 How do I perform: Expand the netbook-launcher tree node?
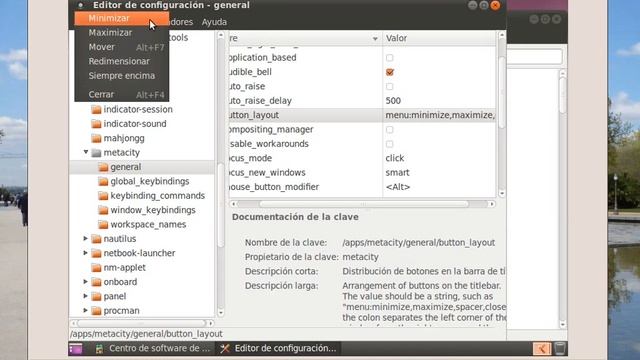point(86,253)
